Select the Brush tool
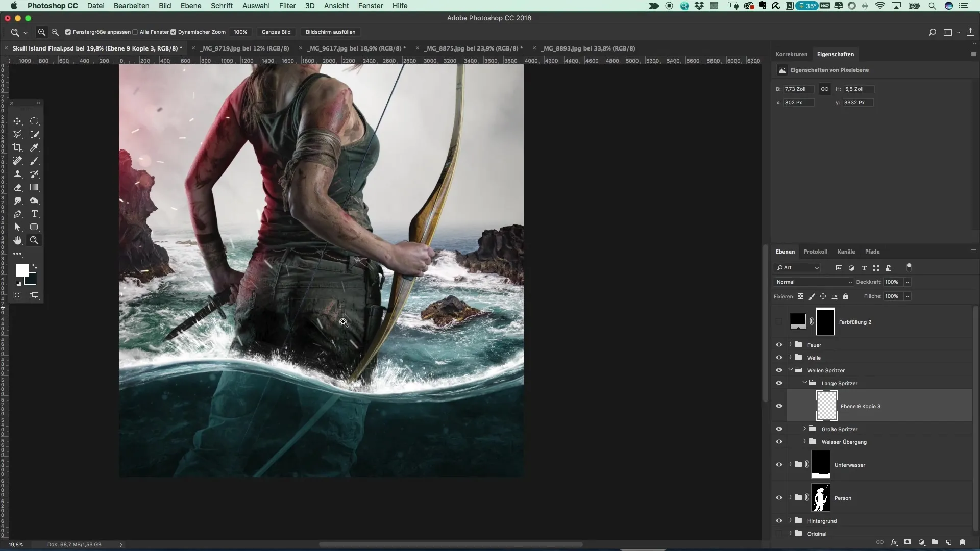The height and width of the screenshot is (551, 980). (x=34, y=161)
